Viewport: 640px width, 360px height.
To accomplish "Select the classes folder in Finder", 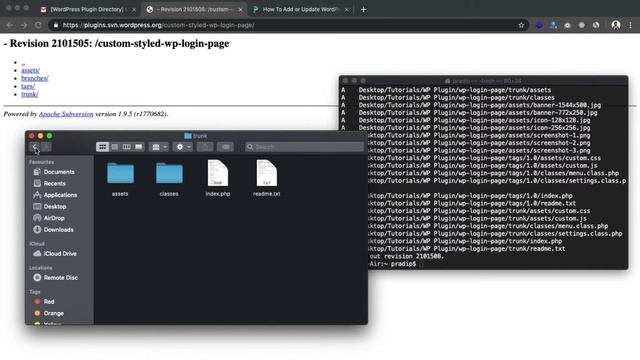I will (x=169, y=178).
